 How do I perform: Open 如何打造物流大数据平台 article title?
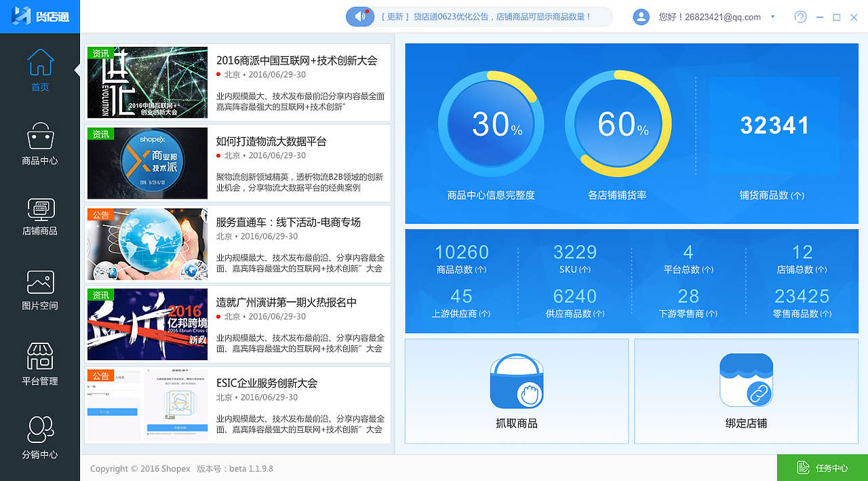pos(271,141)
